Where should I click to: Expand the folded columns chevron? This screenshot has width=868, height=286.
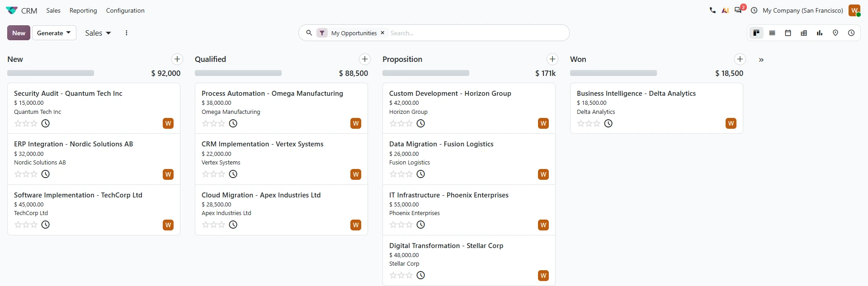(x=761, y=60)
